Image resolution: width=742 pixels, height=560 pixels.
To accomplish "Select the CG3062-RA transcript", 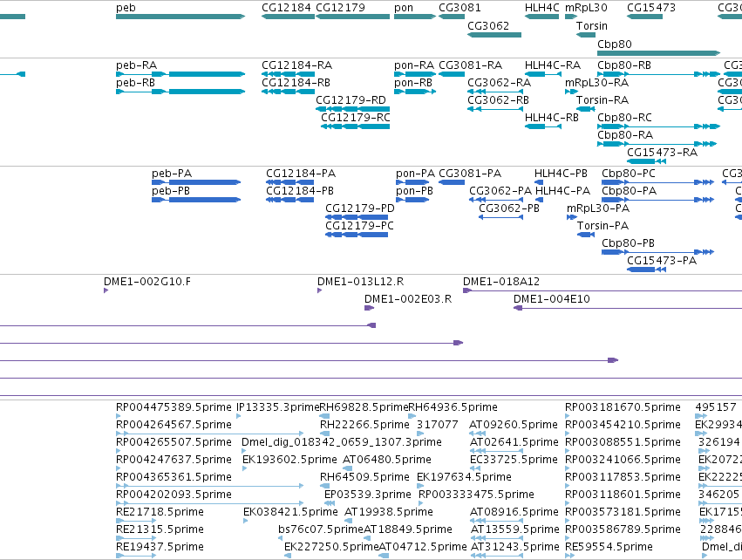I will coord(495,92).
